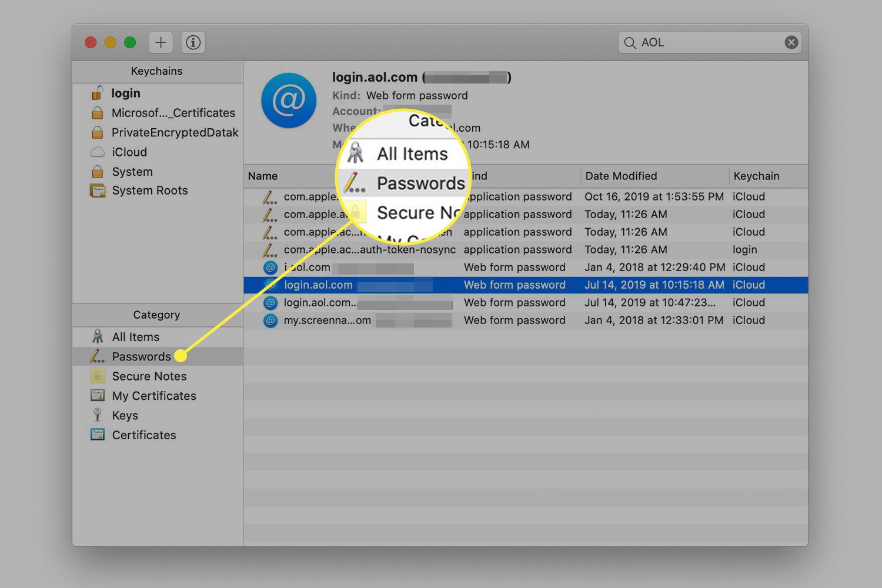The image size is (882, 588).
Task: Click the key icon beside Keys category
Action: coord(98,415)
